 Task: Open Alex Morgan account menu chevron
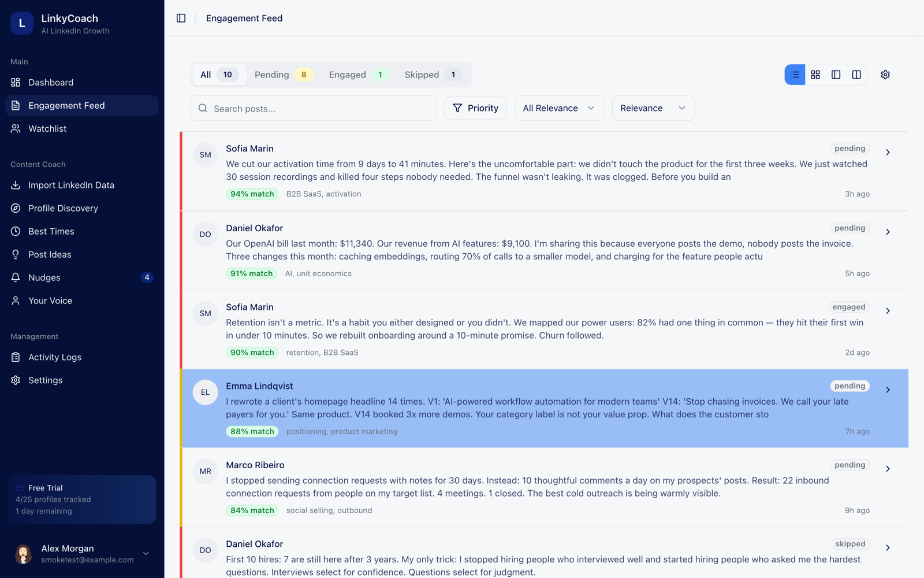point(146,554)
